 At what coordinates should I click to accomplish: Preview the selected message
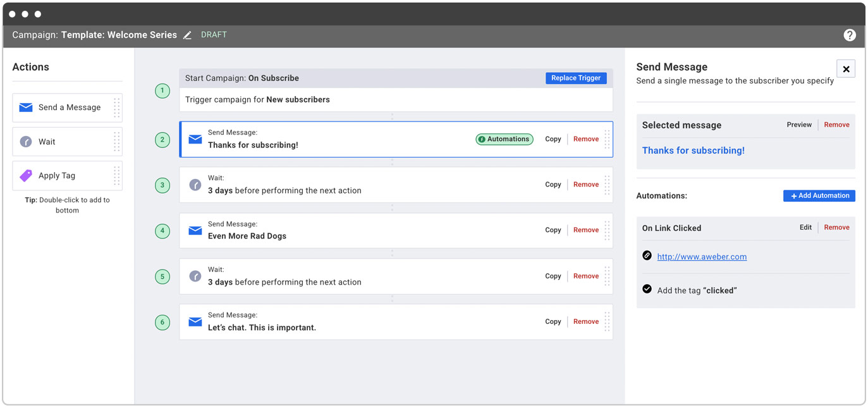[798, 125]
